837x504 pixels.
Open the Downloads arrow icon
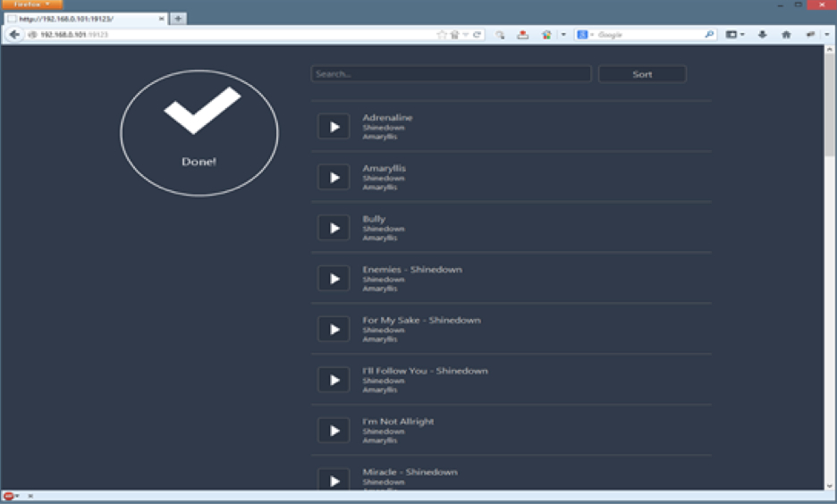[x=762, y=35]
